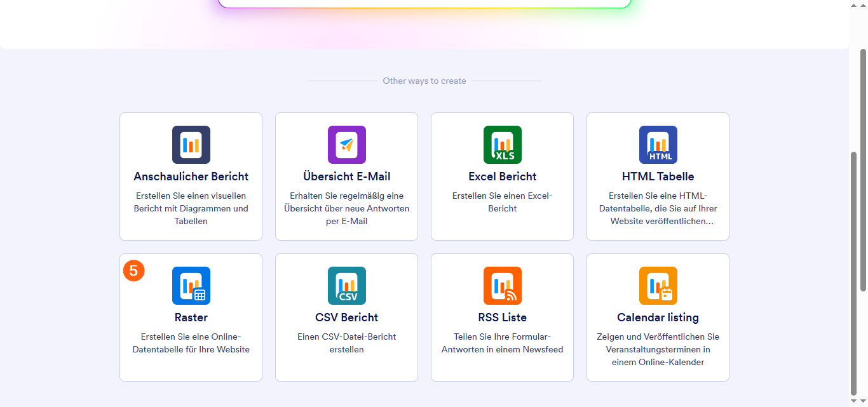The width and height of the screenshot is (868, 407).
Task: Click the Übersicht E-Mail paper plane icon
Action: coord(346,145)
